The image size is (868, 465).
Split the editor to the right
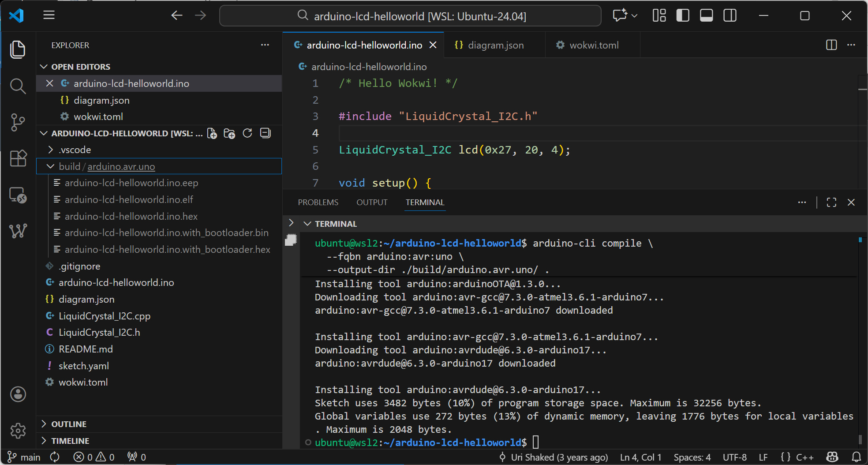pyautogui.click(x=831, y=45)
